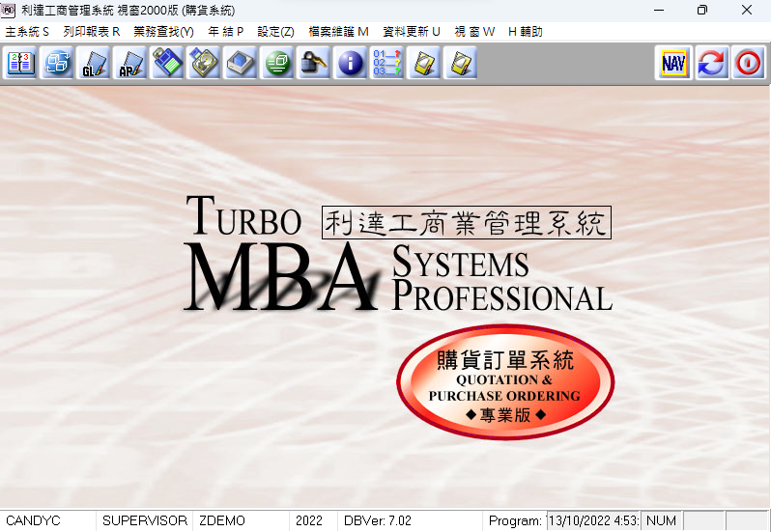The image size is (771, 532).
Task: Click the 01 02 03 numbered list icon
Action: pos(387,63)
